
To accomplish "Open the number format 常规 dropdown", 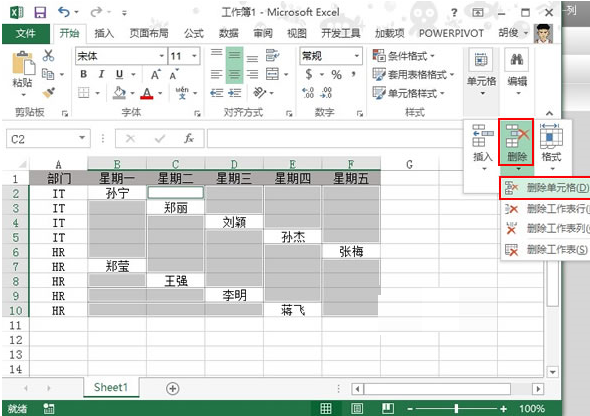I will [x=357, y=56].
